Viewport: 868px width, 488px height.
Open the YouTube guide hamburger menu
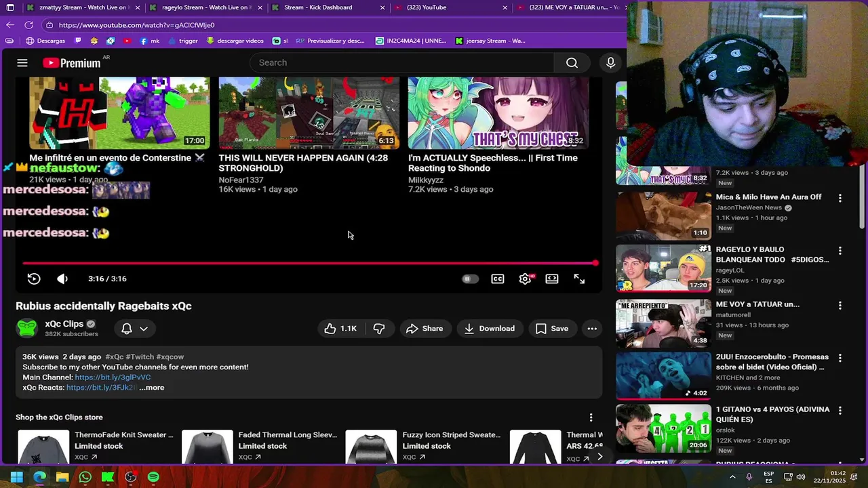[22, 62]
